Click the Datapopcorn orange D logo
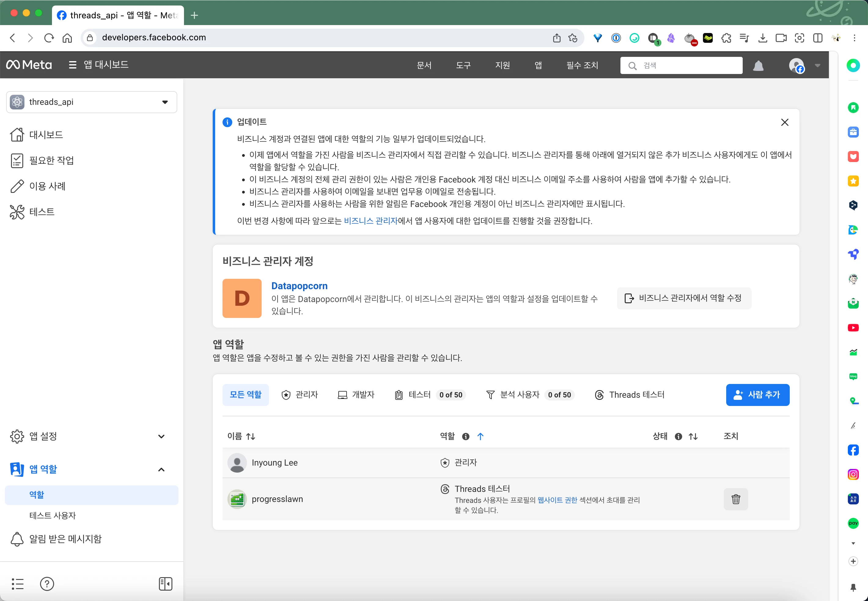Viewport: 868px width, 601px height. [x=242, y=298]
